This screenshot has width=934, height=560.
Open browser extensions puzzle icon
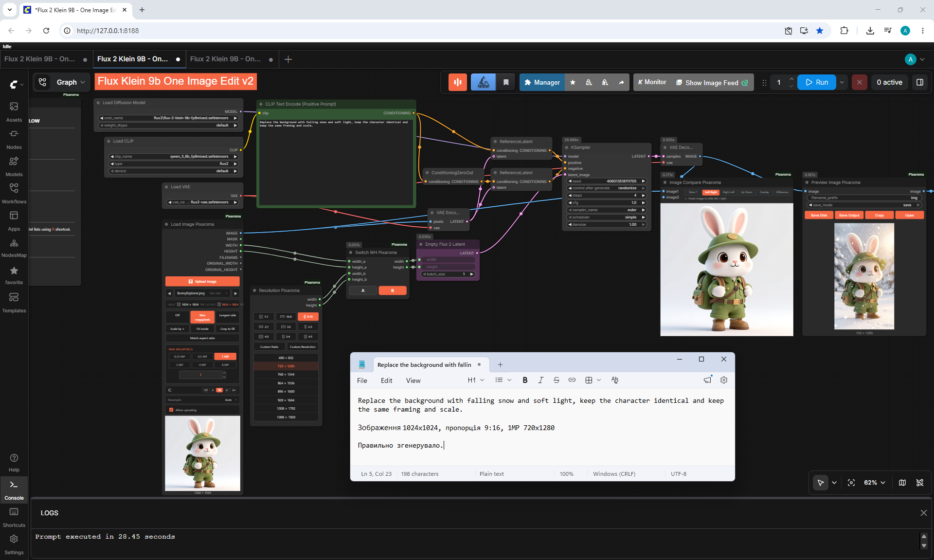[844, 31]
